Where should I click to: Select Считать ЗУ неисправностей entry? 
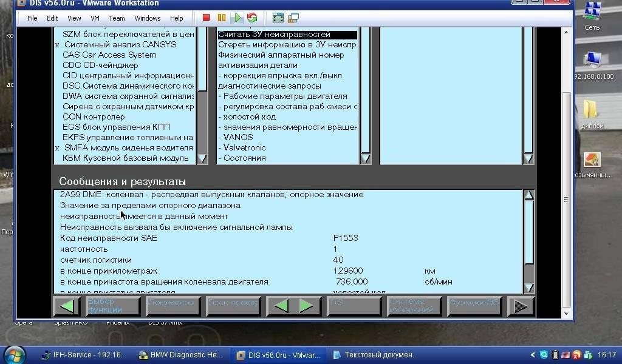[287, 35]
